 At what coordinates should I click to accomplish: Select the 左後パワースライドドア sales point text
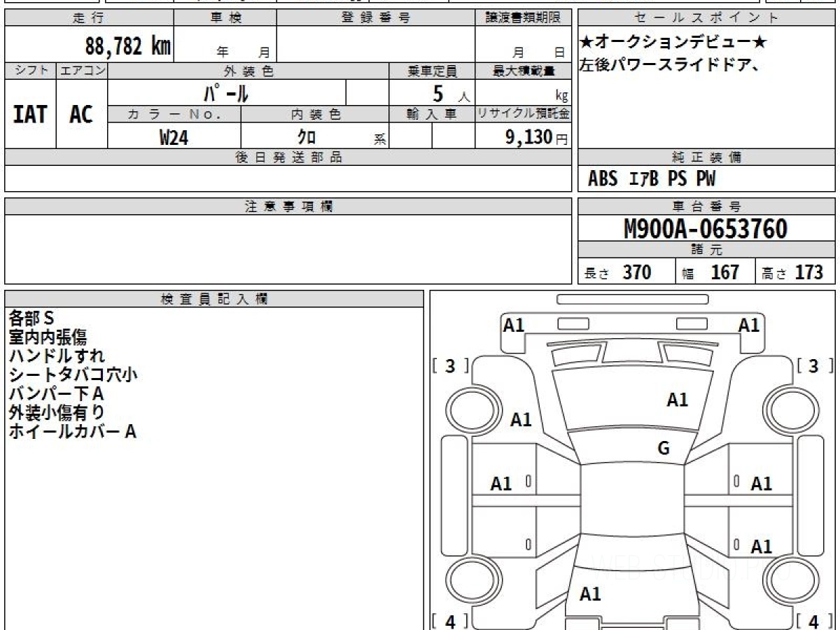click(x=670, y=65)
